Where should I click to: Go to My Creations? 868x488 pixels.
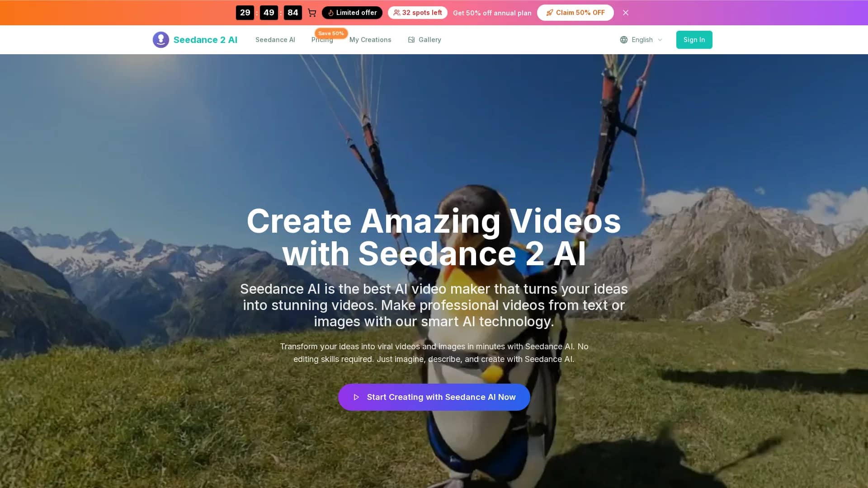tap(370, 40)
